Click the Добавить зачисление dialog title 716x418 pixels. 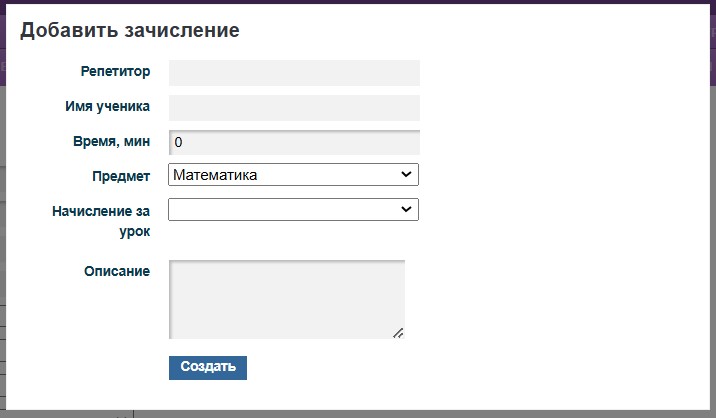[x=130, y=31]
